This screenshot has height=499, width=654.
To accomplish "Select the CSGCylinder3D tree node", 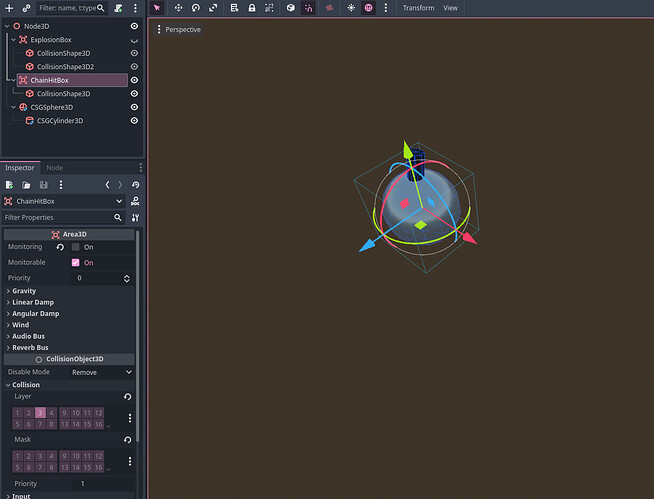I will tap(60, 121).
